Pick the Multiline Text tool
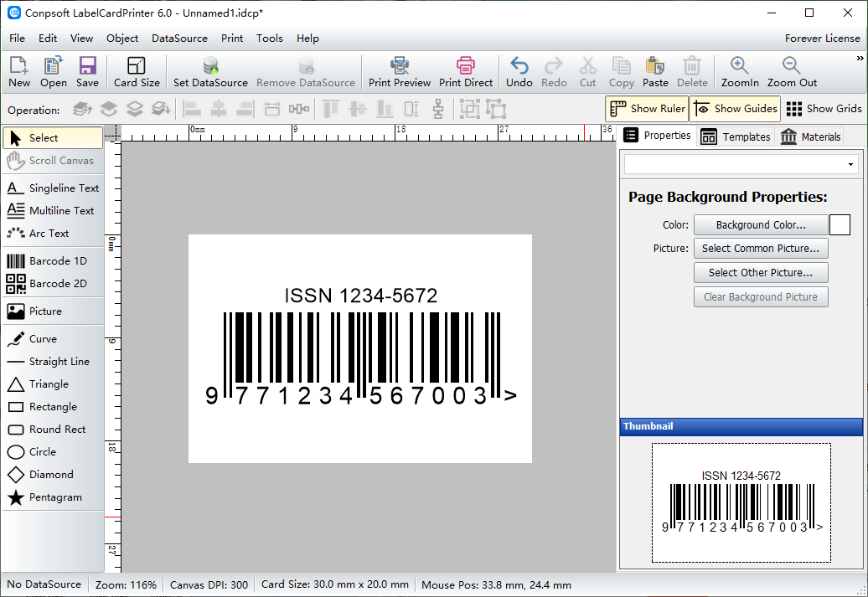Screen dimensions: 868x597 coord(53,211)
